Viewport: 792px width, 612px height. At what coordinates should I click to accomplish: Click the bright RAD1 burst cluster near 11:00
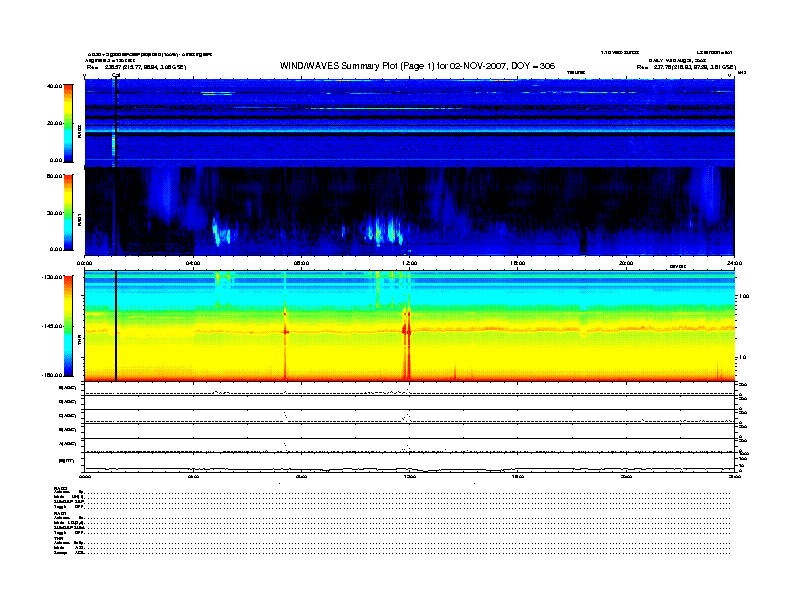tap(384, 230)
